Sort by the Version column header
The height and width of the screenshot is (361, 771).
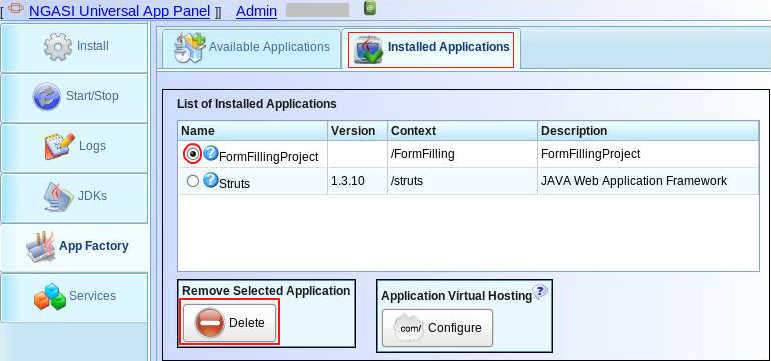coord(357,131)
